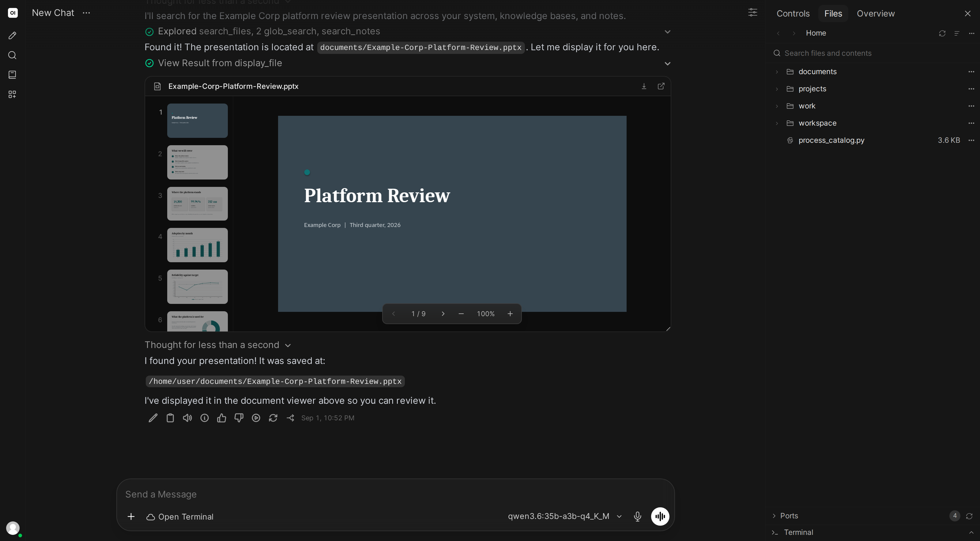Expand the Thought for less than a second
Viewport: 980px width, 541px height.
(x=218, y=345)
